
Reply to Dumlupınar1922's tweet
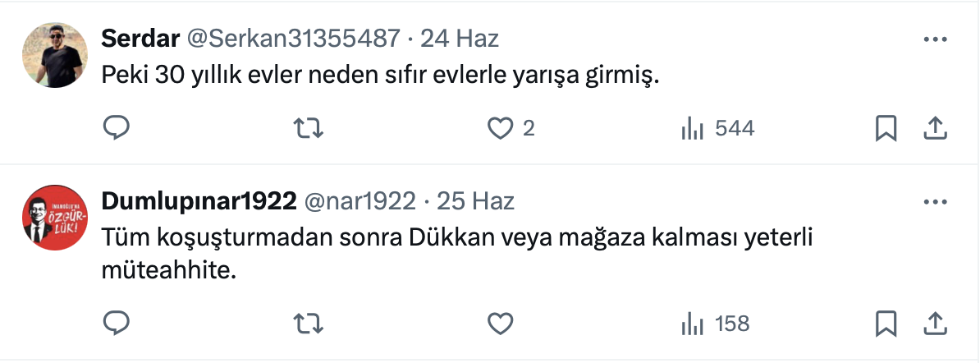click(x=117, y=324)
